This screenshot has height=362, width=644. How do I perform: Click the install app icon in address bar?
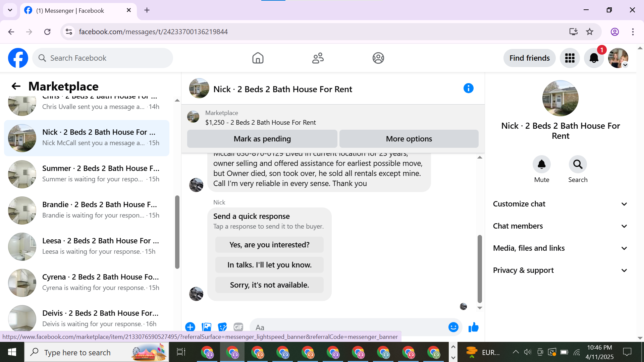coord(573,32)
